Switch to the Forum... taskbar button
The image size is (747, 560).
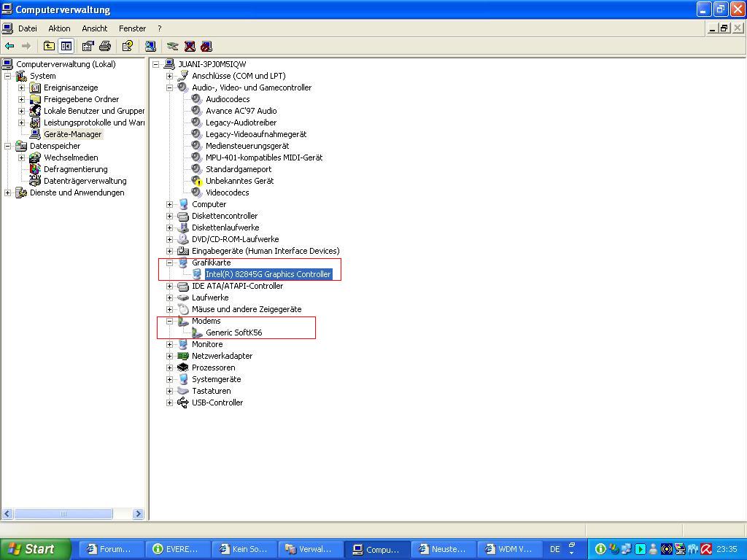point(110,549)
